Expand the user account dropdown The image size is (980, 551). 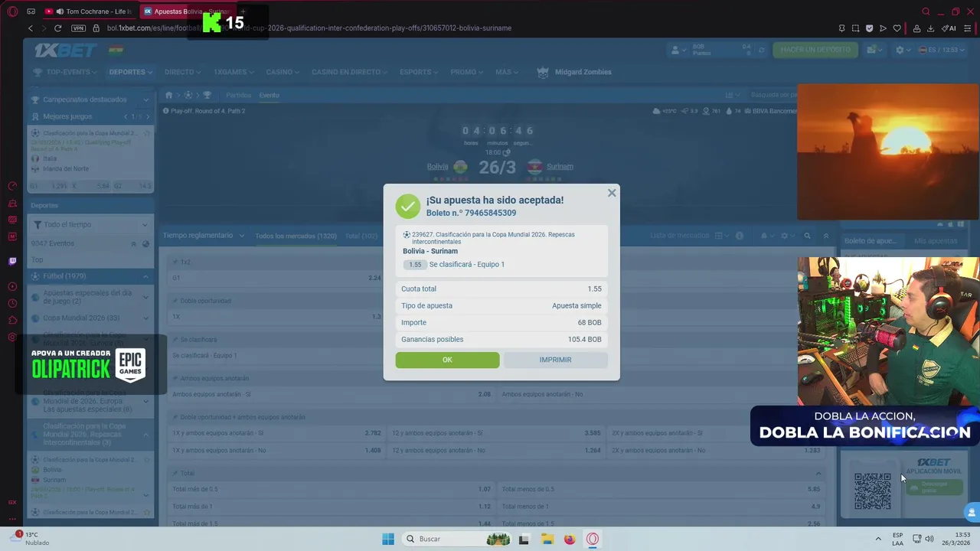pos(678,50)
